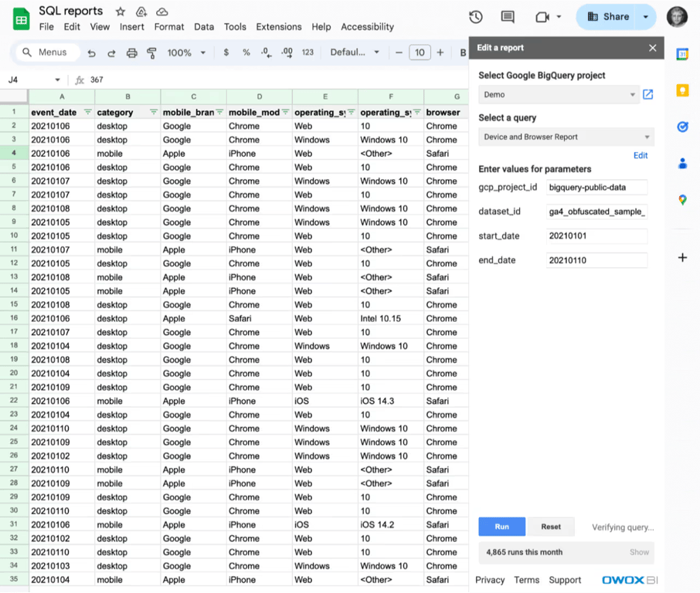Open Contacts in side panel
The width and height of the screenshot is (700, 593).
(682, 164)
